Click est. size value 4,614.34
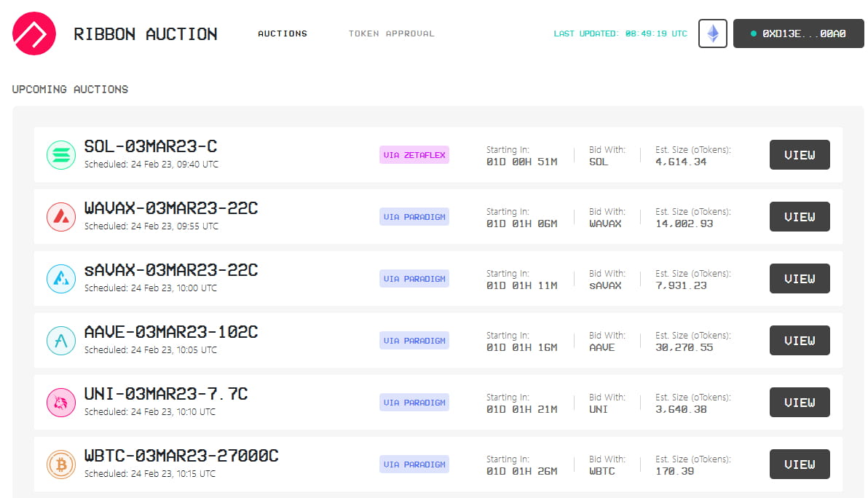 (681, 162)
